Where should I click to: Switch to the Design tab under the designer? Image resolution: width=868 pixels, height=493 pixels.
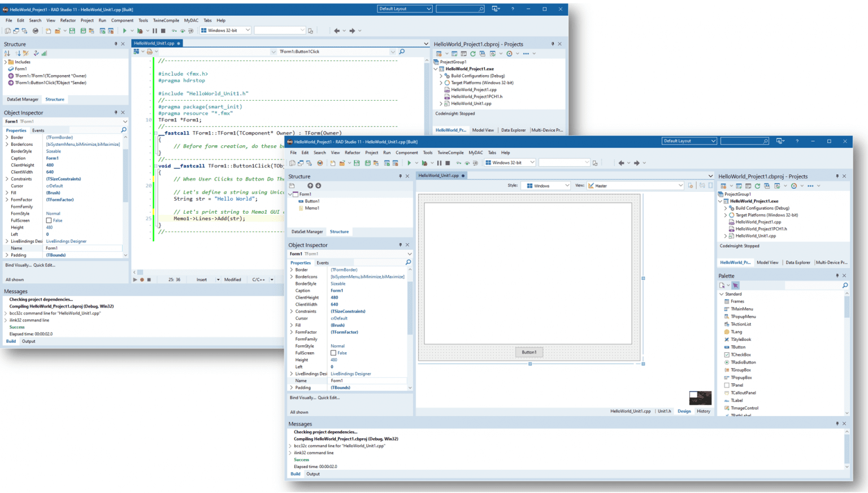tap(684, 411)
